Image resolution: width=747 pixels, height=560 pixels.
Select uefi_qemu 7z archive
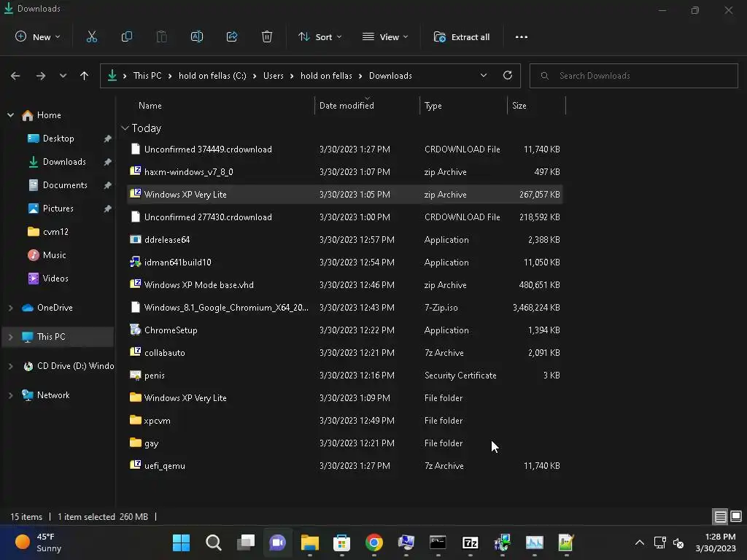[x=345, y=466]
